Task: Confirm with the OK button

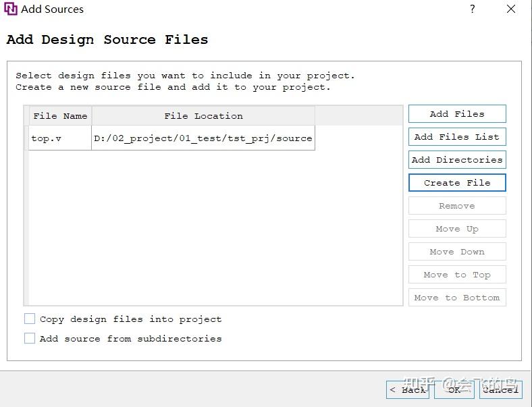Action: (454, 389)
